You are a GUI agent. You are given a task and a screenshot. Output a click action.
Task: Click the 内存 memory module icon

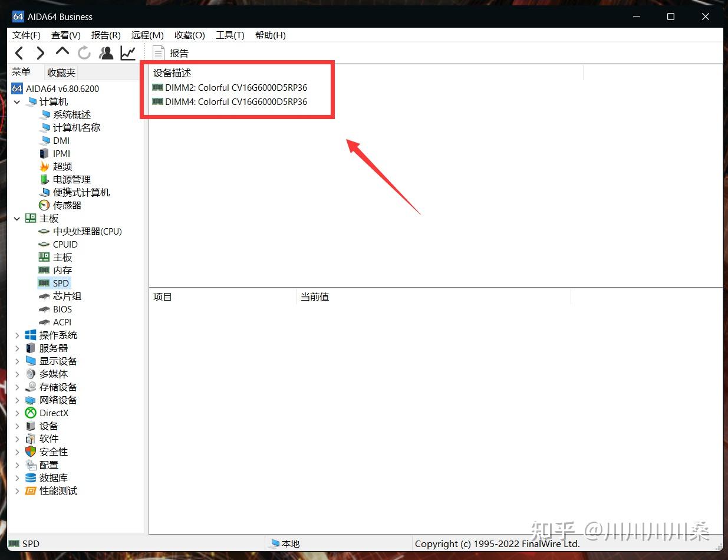coord(44,270)
